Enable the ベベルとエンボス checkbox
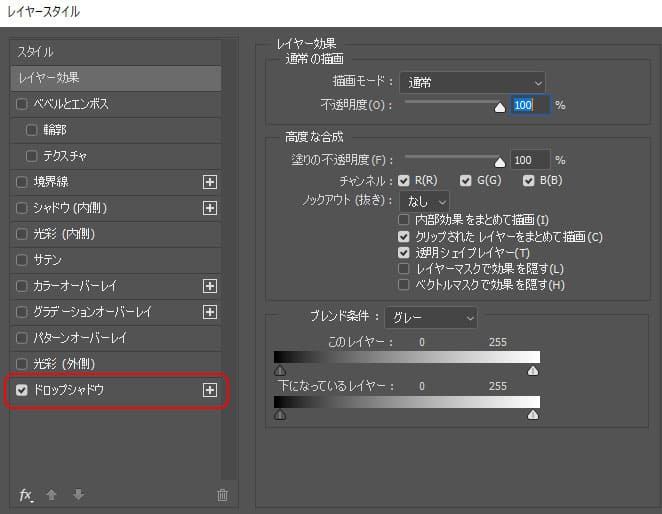662x514 pixels. 22,104
